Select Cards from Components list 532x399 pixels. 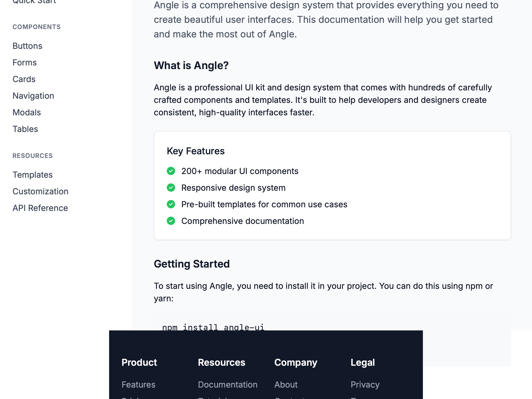tap(24, 79)
